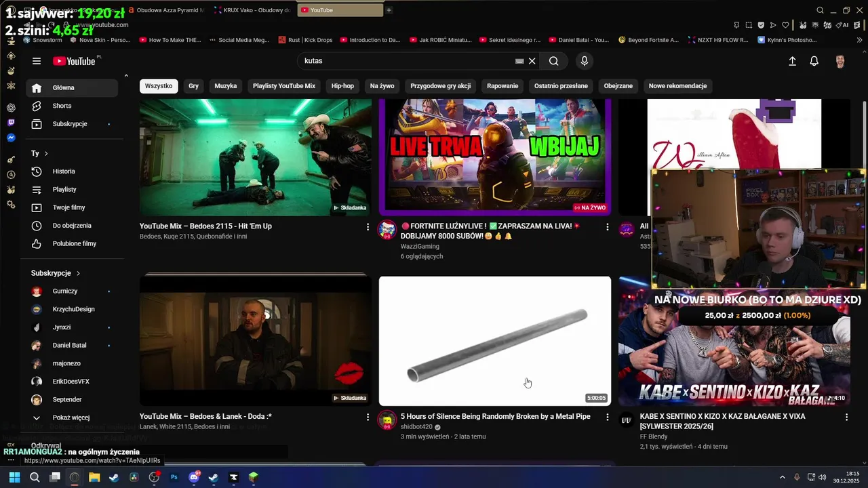
Task: Open more options for Bedoes 2115 mix
Action: point(368,226)
